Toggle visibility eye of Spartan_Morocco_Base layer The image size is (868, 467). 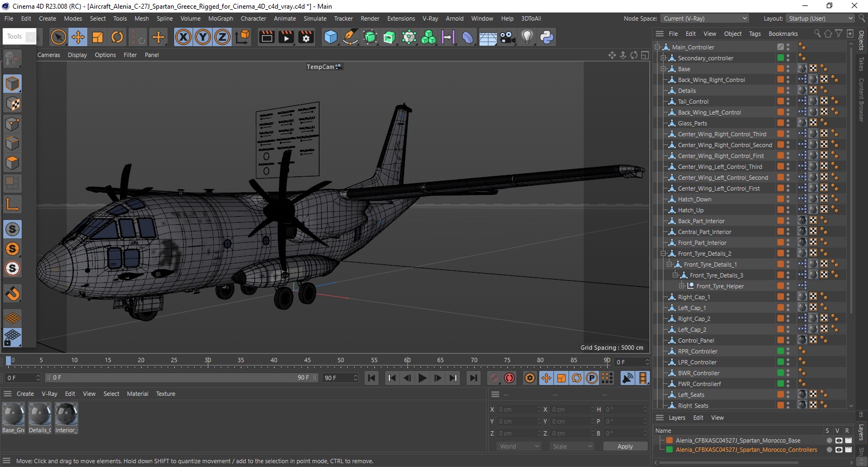click(839, 440)
